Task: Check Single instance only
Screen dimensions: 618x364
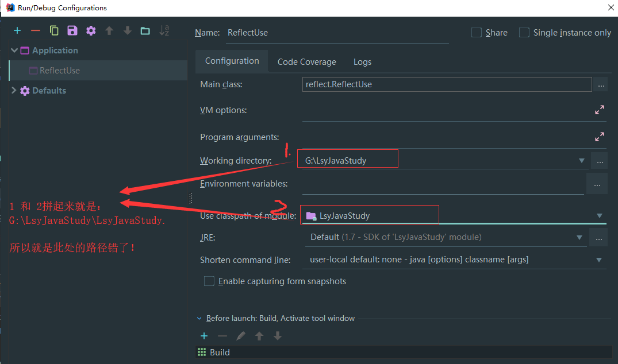Action: click(x=524, y=33)
